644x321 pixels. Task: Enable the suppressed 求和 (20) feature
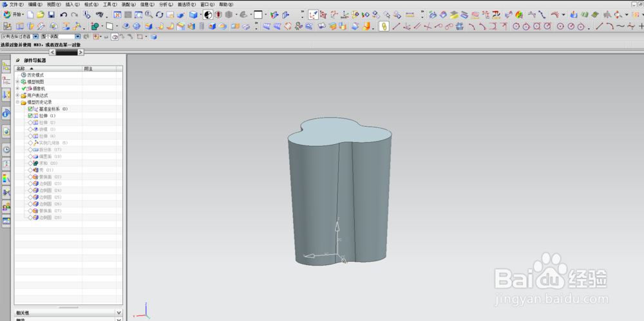[30, 163]
